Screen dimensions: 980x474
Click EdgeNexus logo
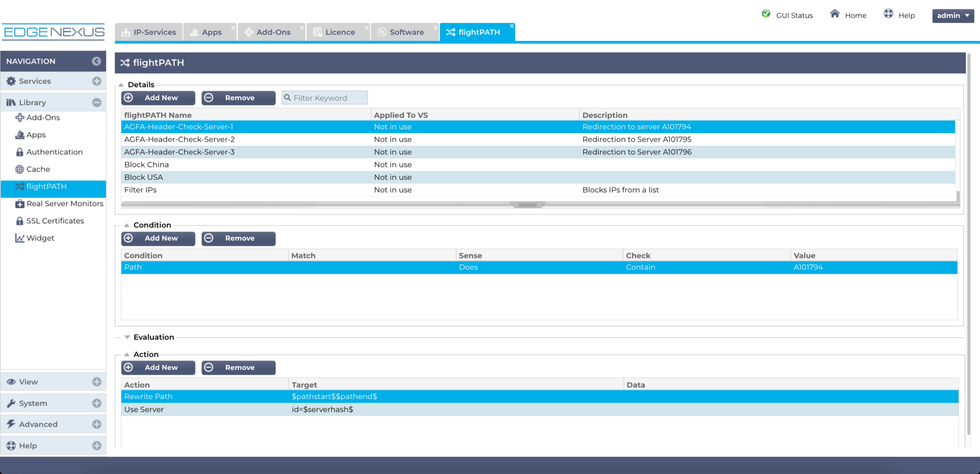point(54,32)
